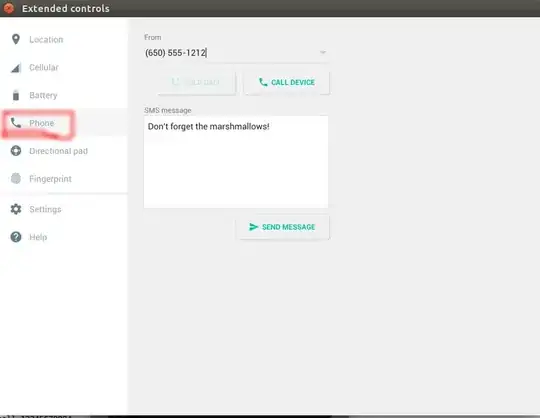The height and width of the screenshot is (418, 540).
Task: Open the Help section
Action: [x=64, y=237]
